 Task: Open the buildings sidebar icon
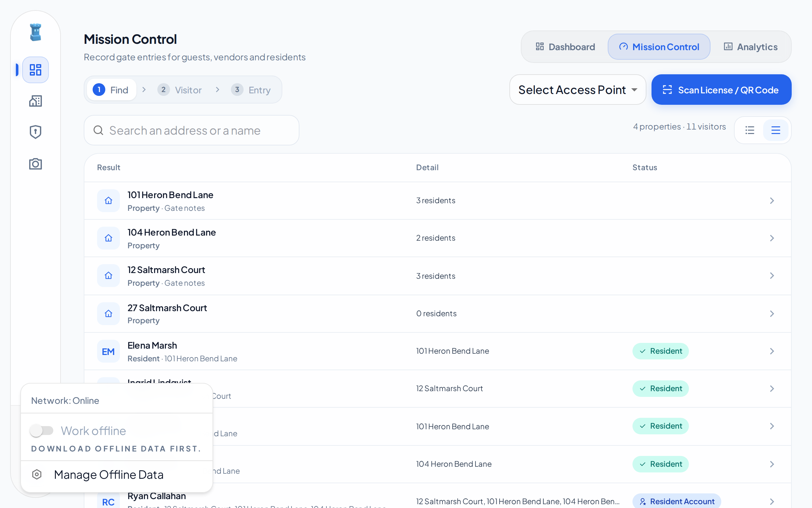click(x=36, y=101)
